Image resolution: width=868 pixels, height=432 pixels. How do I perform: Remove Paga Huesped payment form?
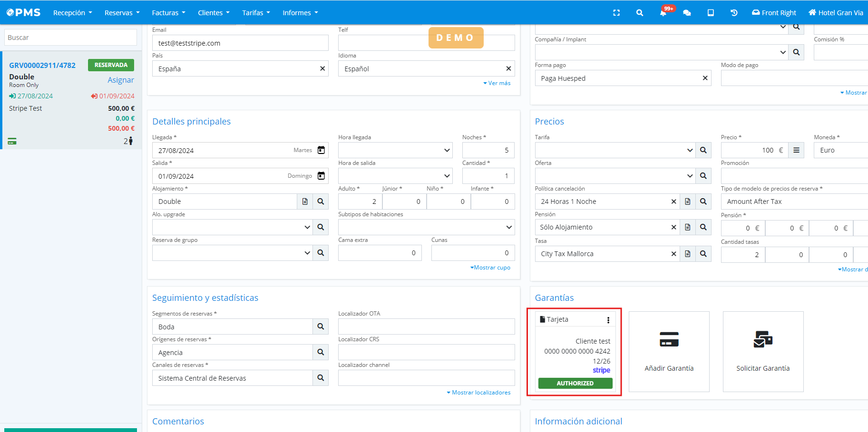tap(705, 78)
